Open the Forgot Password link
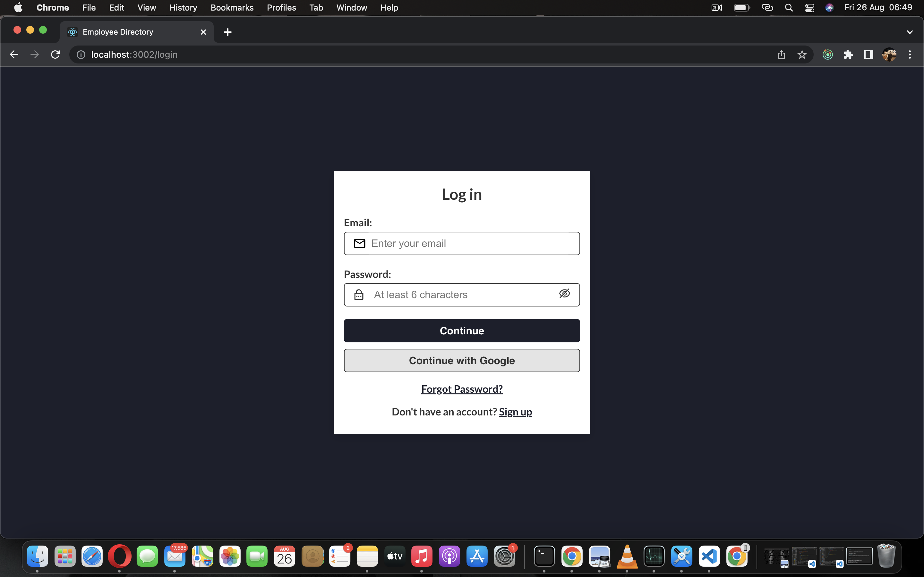The width and height of the screenshot is (924, 577). click(x=462, y=389)
